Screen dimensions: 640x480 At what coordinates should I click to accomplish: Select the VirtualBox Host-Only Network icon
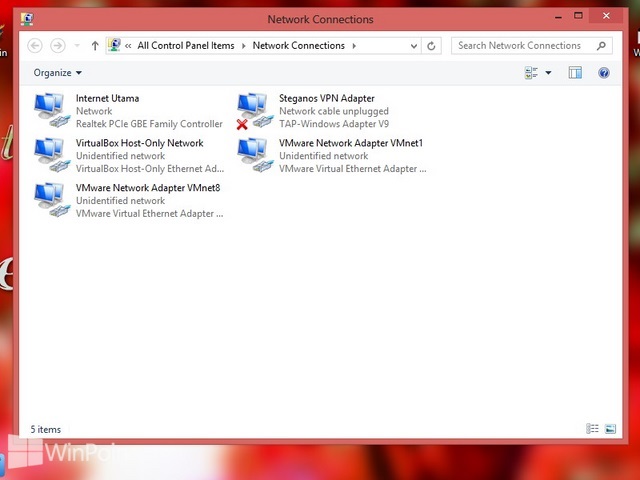point(51,155)
